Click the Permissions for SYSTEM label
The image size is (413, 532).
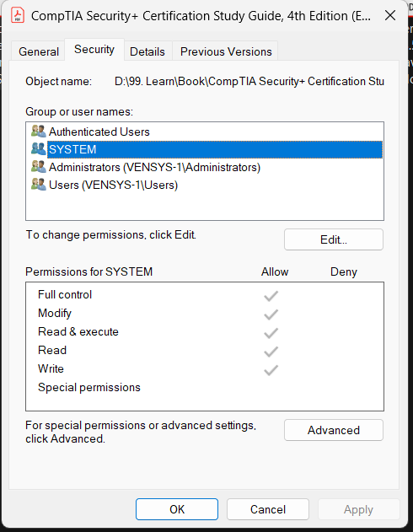(88, 271)
